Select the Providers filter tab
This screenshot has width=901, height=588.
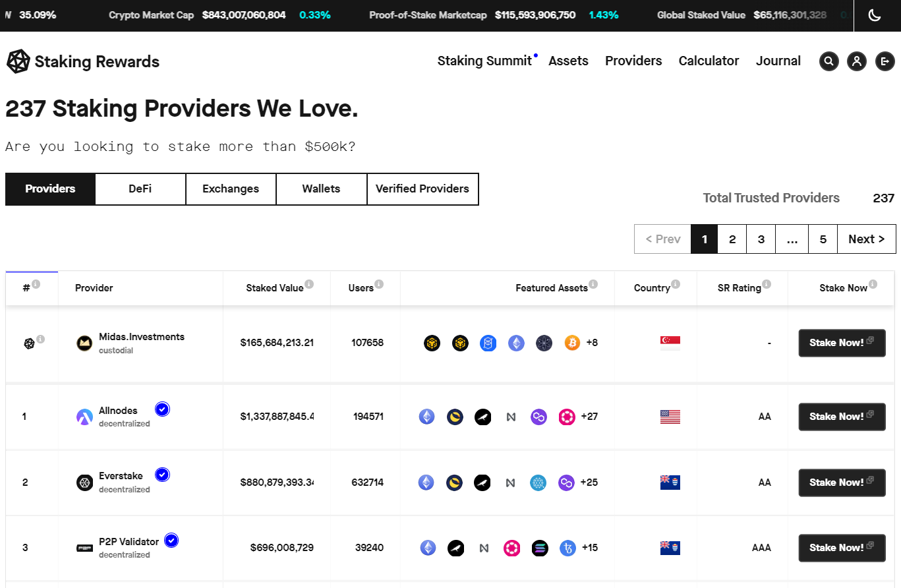(50, 189)
